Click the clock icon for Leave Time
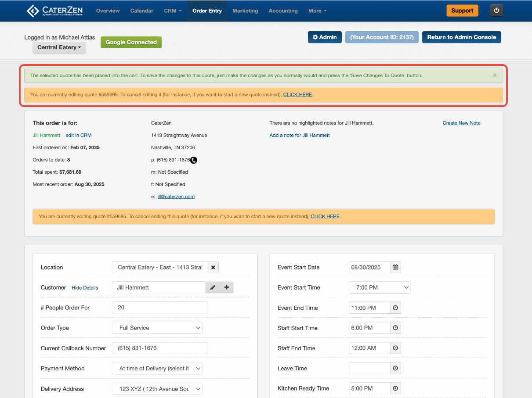This screenshot has height=398, width=532. [x=395, y=369]
